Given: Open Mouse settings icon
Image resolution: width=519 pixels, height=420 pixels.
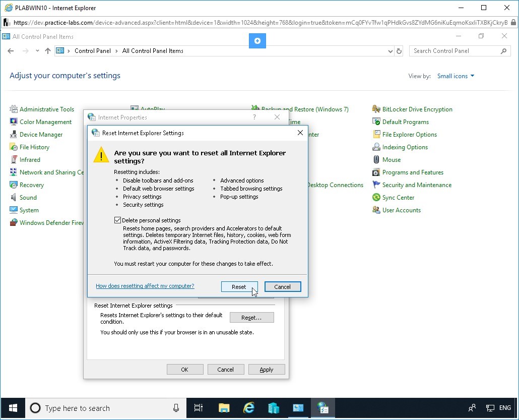Looking at the screenshot, I should click(376, 159).
